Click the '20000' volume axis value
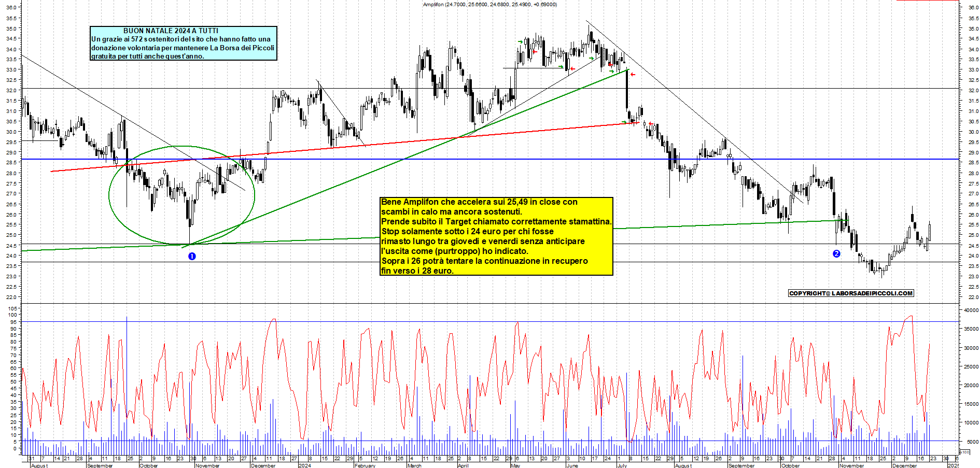This screenshot has height=468, width=980. pyautogui.click(x=971, y=385)
